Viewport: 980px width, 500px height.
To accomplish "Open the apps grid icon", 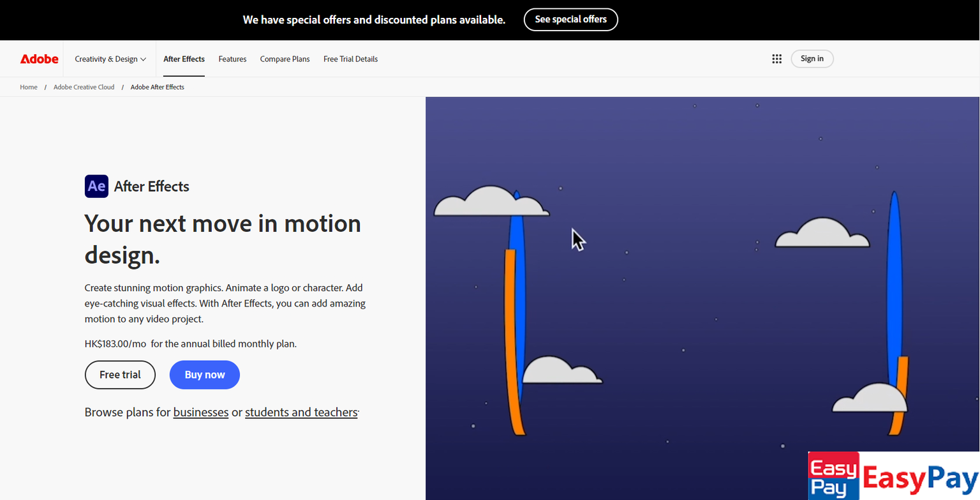I will 776,59.
